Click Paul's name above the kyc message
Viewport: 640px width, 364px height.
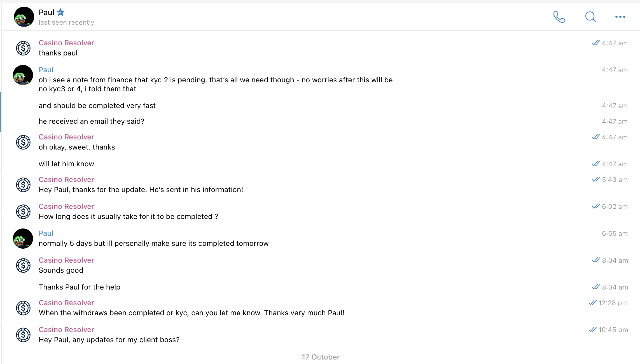tap(46, 70)
